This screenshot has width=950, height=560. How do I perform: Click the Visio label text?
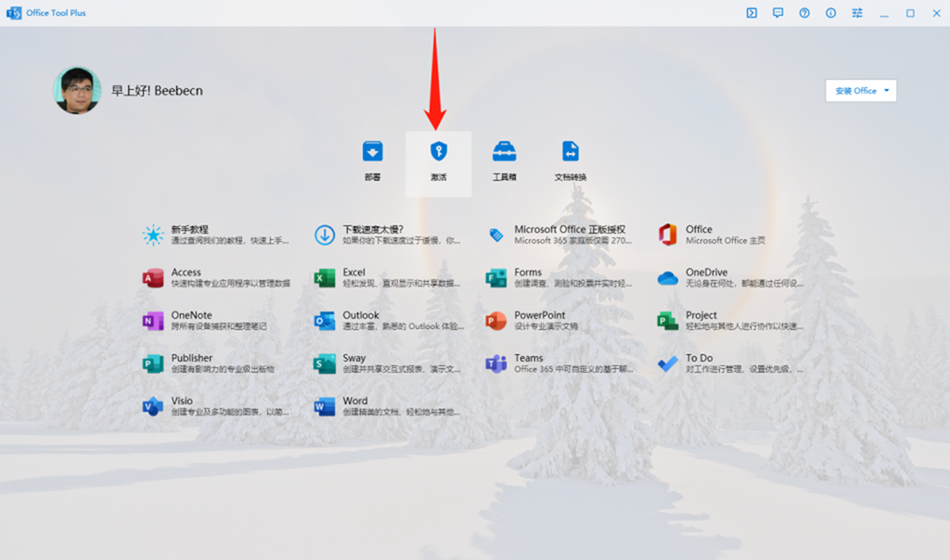pyautogui.click(x=182, y=401)
